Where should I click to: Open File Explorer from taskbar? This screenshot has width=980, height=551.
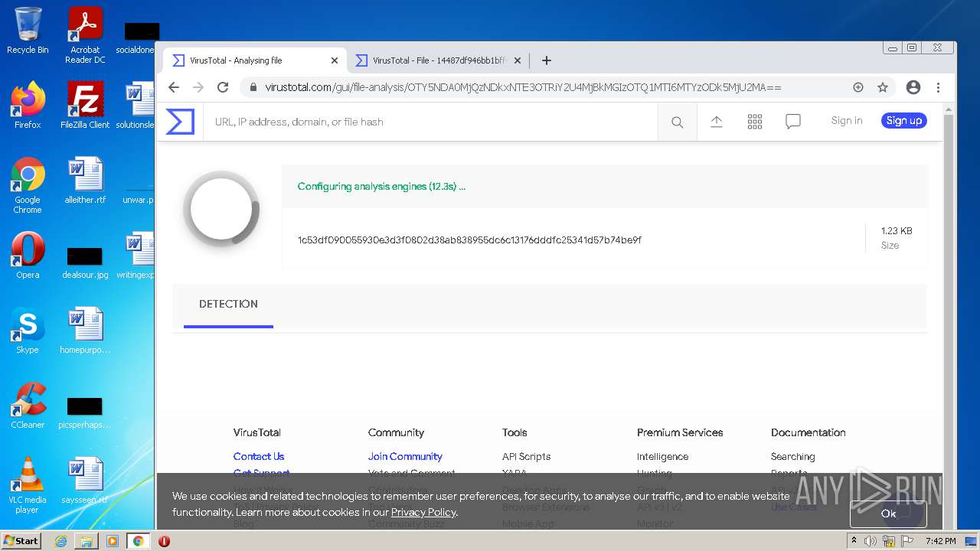(x=87, y=541)
